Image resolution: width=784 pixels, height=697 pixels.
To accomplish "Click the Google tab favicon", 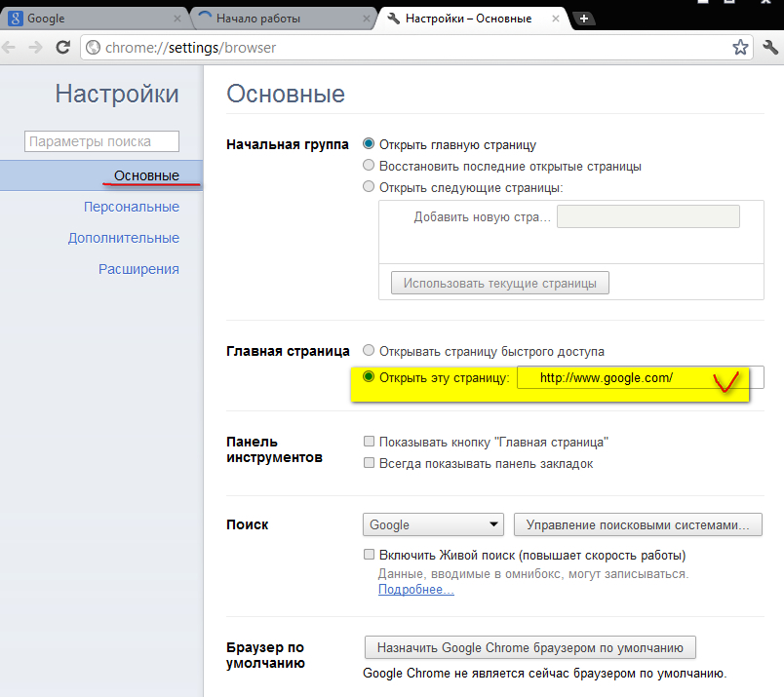I will click(16, 19).
